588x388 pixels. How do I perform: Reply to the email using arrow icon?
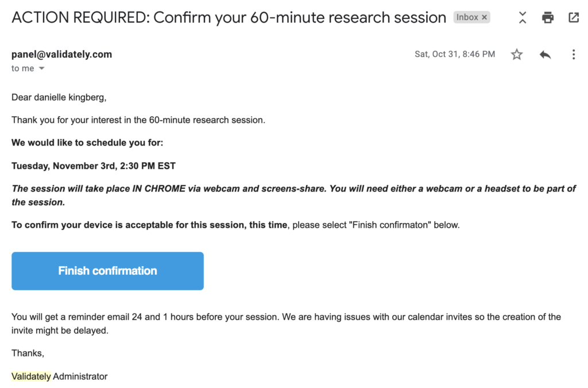click(x=546, y=55)
